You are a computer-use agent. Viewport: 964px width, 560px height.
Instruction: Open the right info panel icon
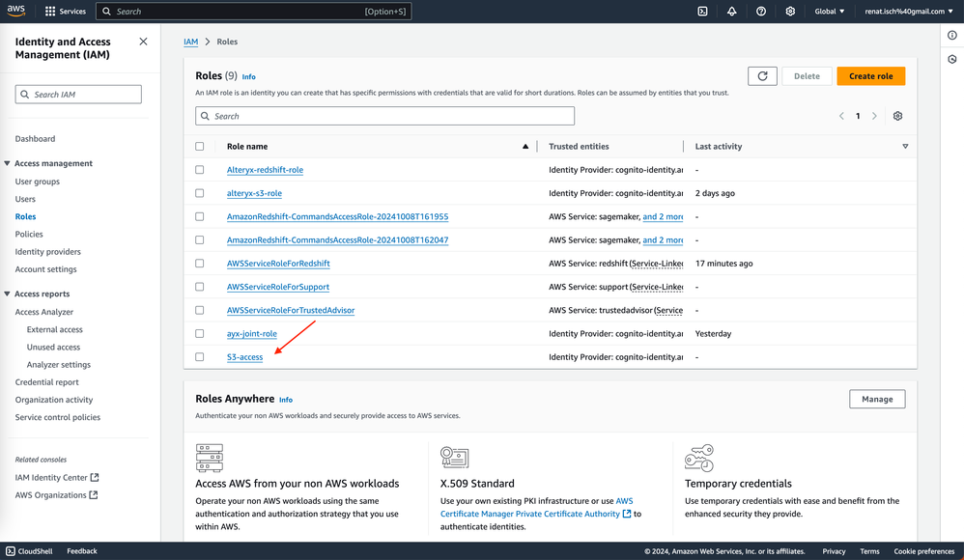coord(951,35)
